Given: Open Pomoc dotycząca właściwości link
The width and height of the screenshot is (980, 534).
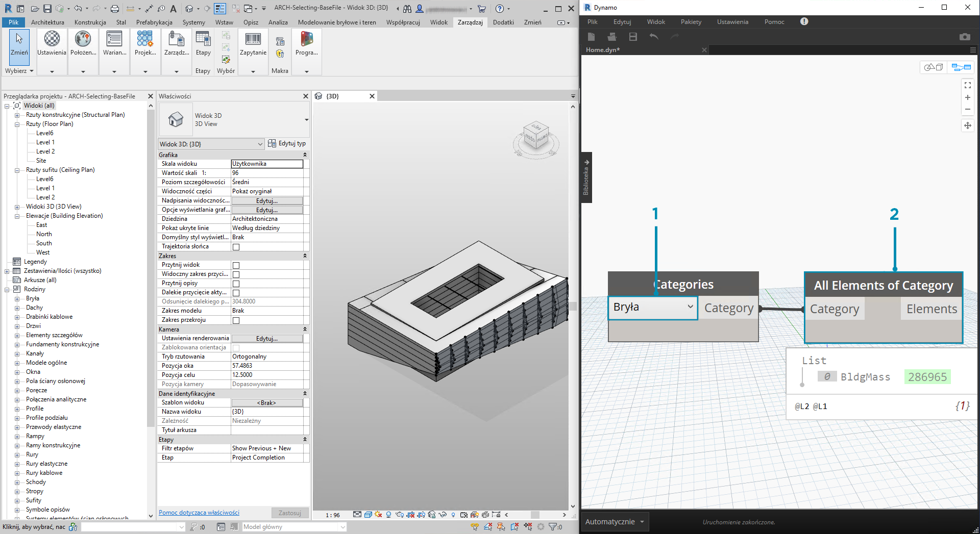Looking at the screenshot, I should coord(199,513).
